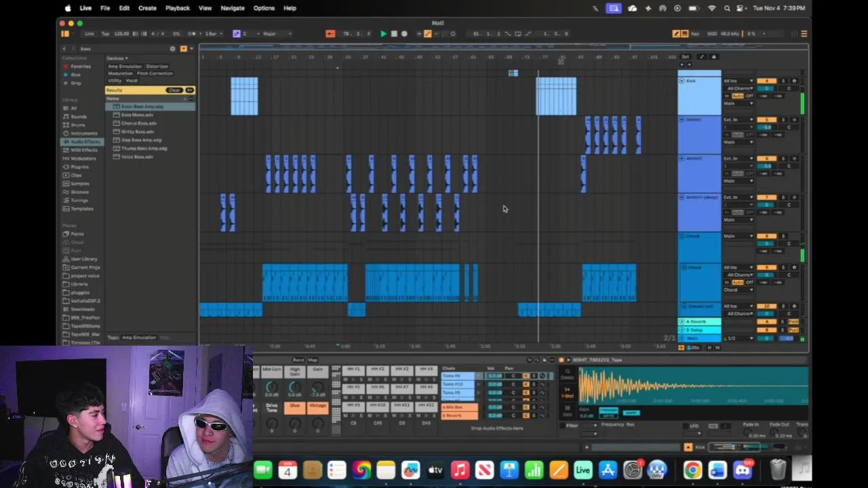Click the orange browser tag toggle
The width and height of the screenshot is (868, 488).
pos(183,49)
